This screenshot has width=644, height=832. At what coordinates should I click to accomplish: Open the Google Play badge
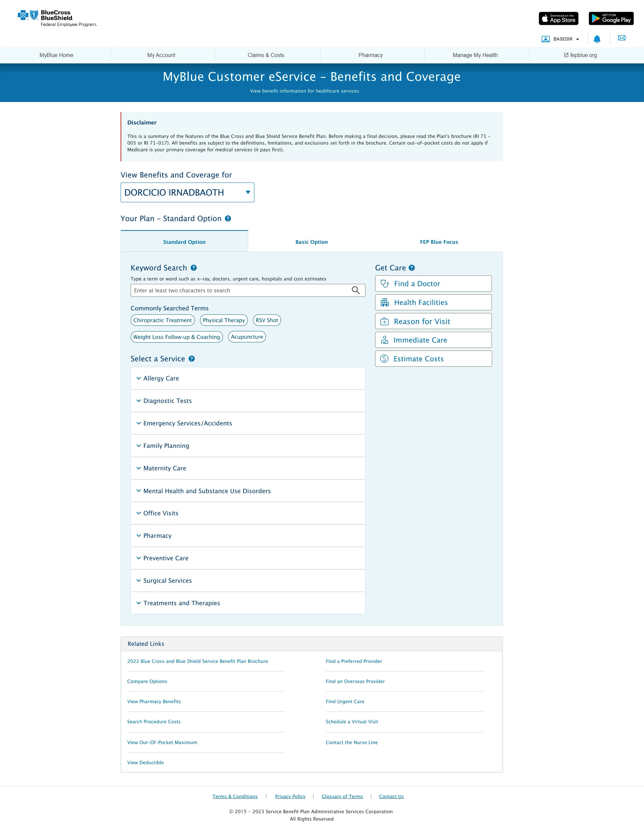[x=611, y=18]
